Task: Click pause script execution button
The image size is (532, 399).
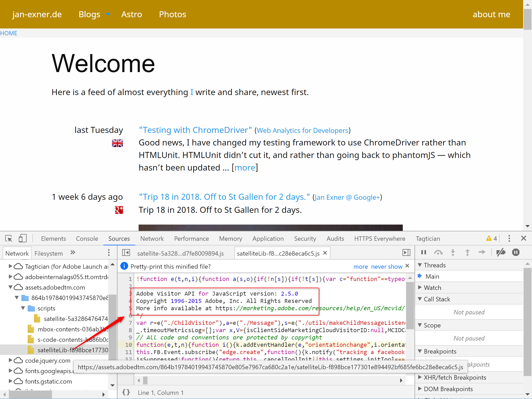Action: coord(423,253)
